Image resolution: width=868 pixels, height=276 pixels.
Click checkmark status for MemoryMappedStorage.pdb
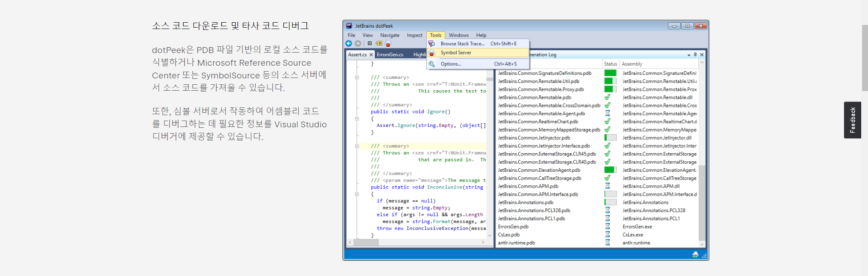click(607, 130)
